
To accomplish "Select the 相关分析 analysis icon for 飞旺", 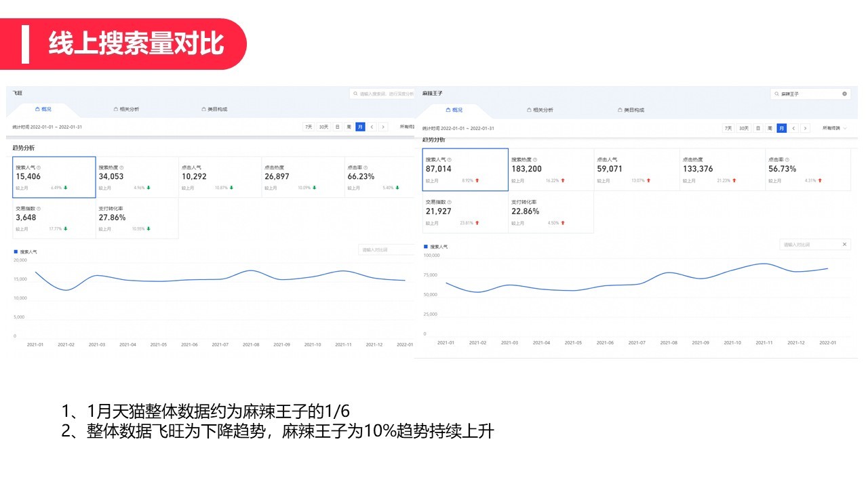I will [115, 109].
